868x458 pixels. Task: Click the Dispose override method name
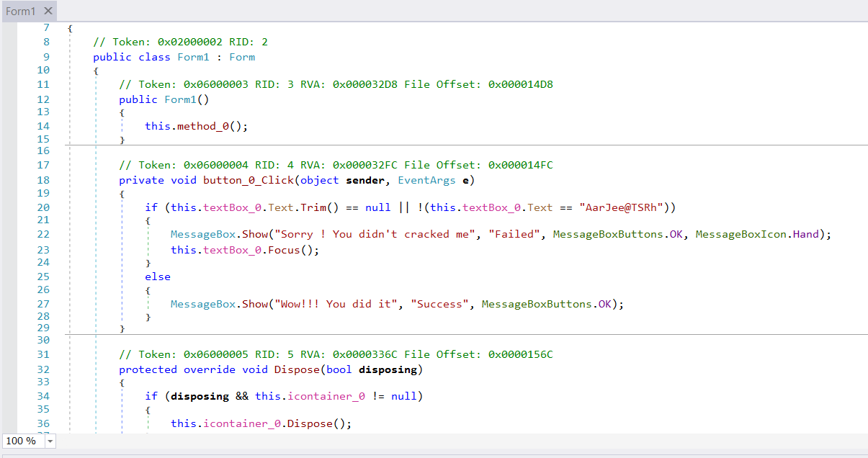click(297, 369)
